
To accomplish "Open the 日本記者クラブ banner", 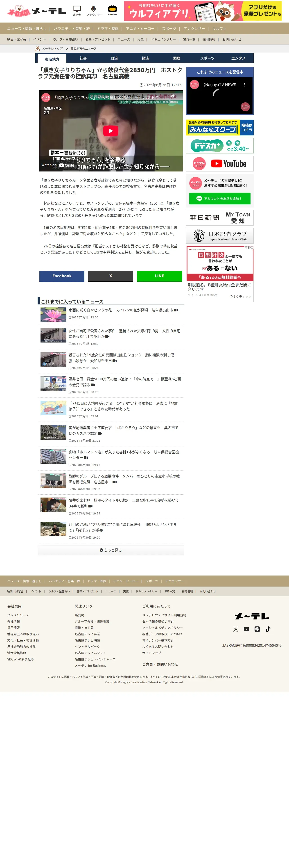I will (220, 236).
